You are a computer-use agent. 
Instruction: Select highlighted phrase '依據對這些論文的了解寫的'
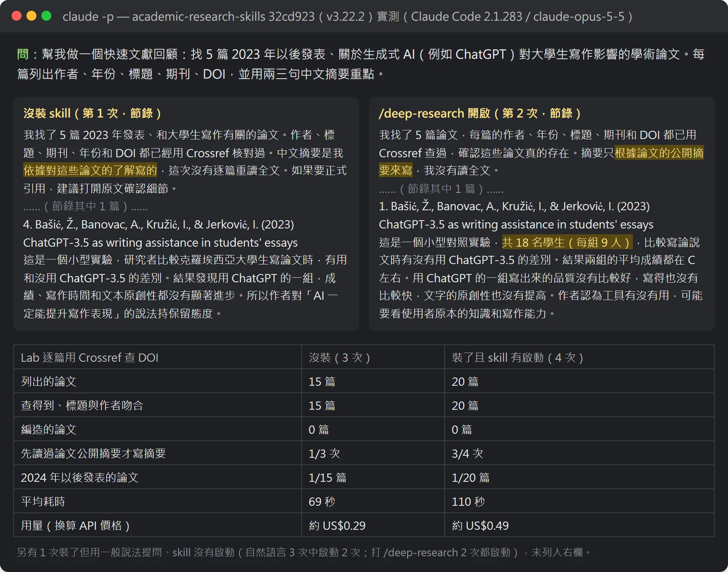coord(90,171)
